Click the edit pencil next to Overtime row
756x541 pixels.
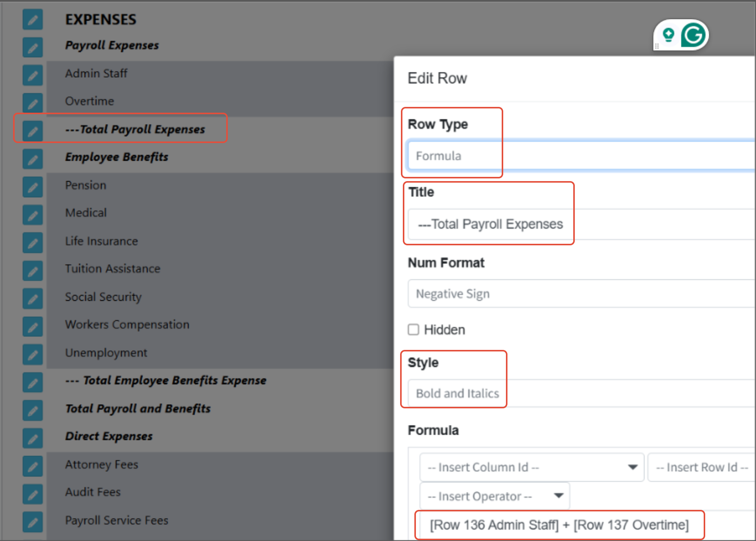32,103
